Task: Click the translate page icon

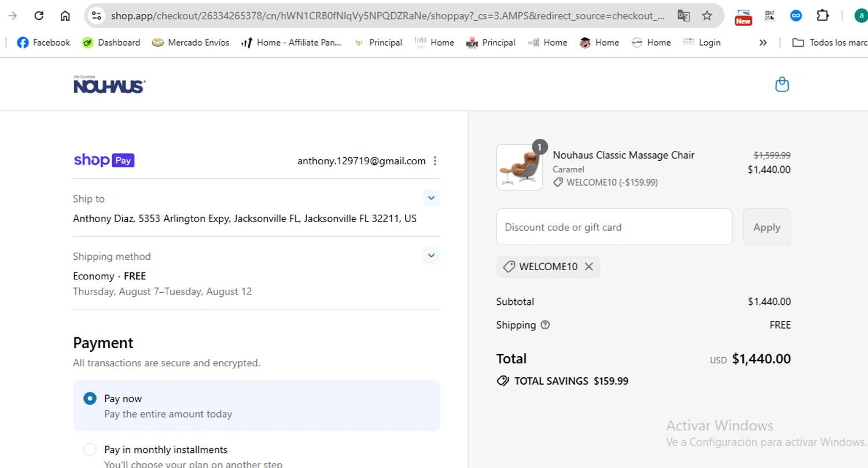Action: 683,16
